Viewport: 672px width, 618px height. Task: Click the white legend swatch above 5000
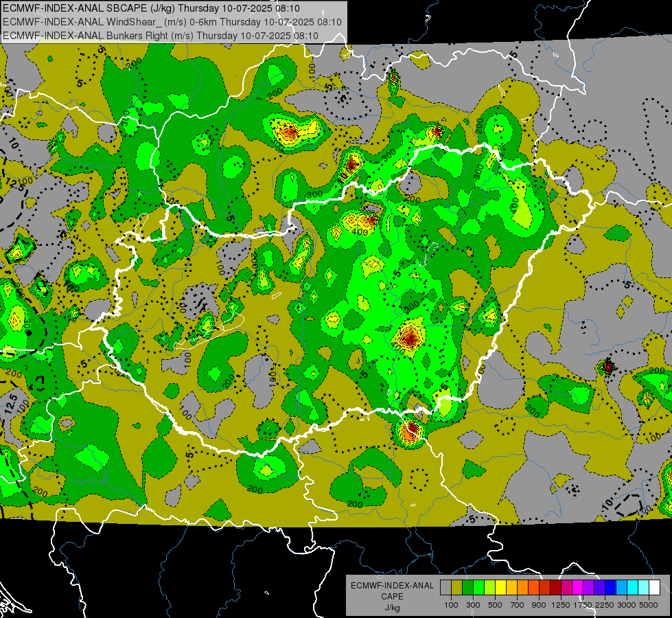click(x=654, y=588)
